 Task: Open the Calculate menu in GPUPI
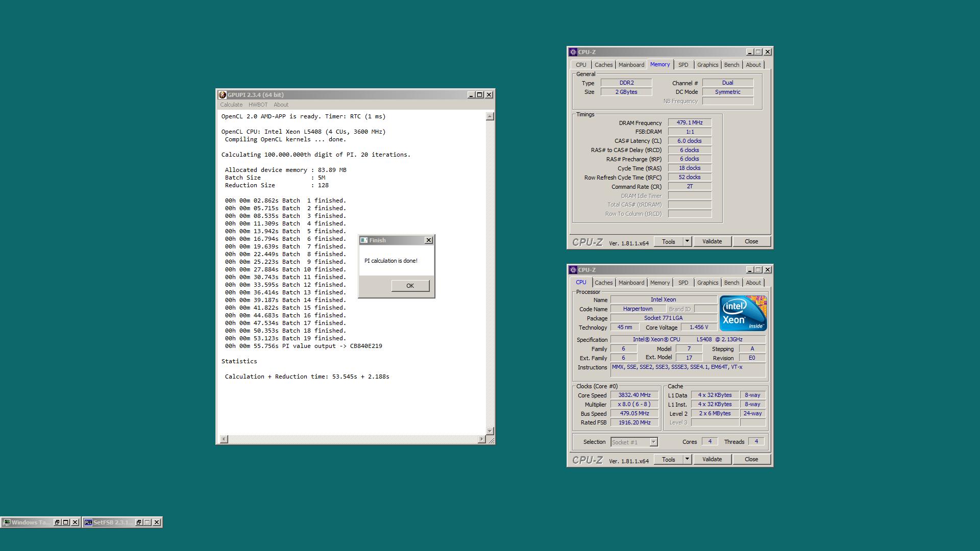[231, 105]
